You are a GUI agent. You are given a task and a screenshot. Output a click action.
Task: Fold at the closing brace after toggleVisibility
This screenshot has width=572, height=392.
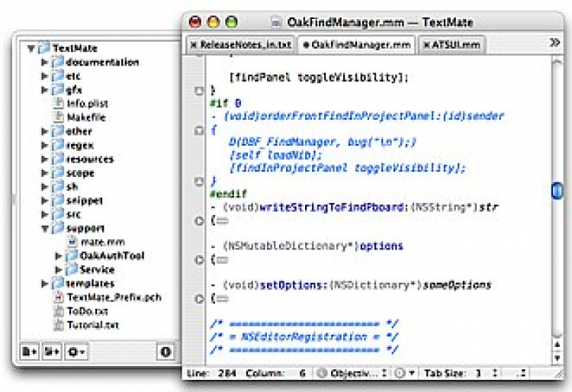[x=199, y=91]
